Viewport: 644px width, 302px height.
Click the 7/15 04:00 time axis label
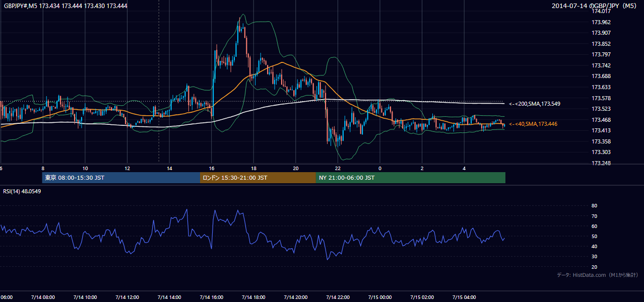[465, 297]
